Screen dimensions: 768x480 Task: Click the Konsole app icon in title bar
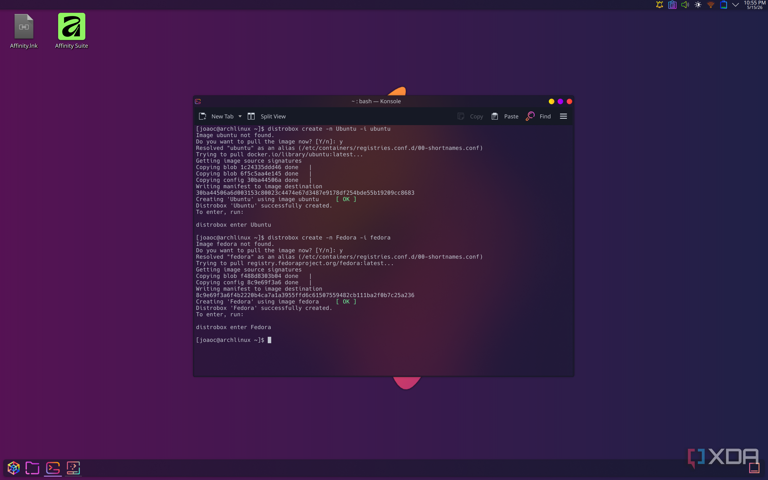pyautogui.click(x=198, y=101)
